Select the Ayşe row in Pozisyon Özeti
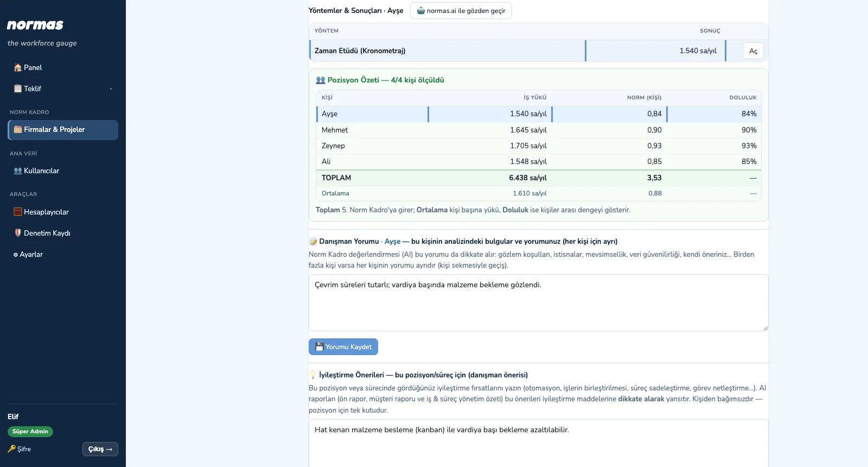The width and height of the screenshot is (868, 467). click(x=539, y=114)
